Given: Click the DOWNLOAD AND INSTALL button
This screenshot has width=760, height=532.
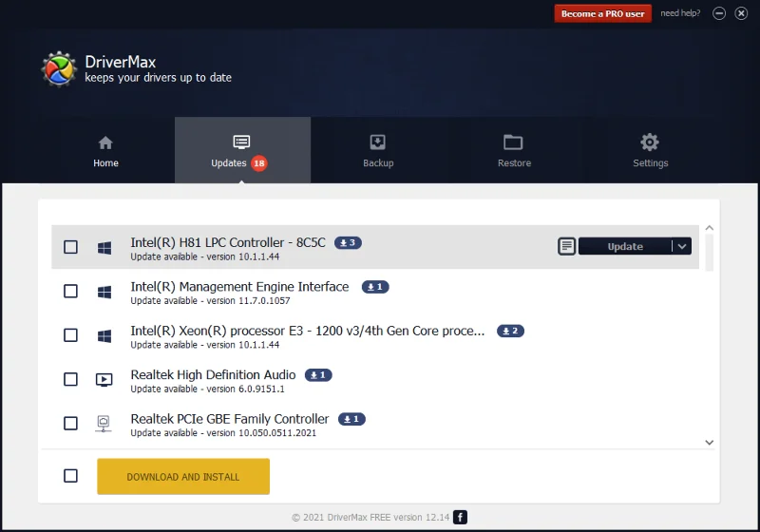Looking at the screenshot, I should (183, 477).
